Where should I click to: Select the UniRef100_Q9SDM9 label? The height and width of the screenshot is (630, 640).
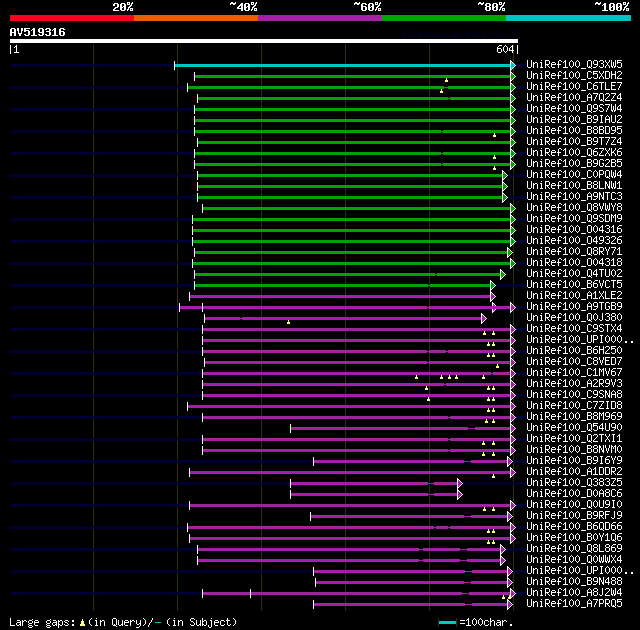[574, 219]
